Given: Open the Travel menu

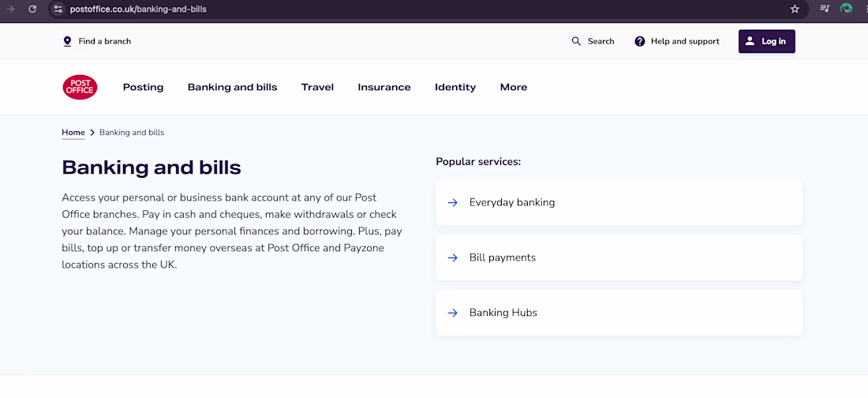Looking at the screenshot, I should 317,87.
